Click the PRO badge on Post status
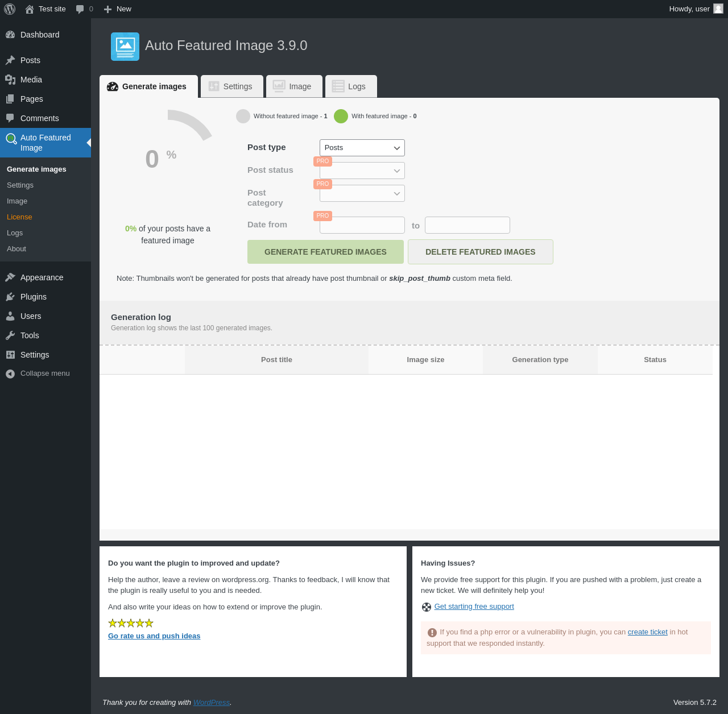Viewport: 728px width, 714px height. (x=322, y=161)
